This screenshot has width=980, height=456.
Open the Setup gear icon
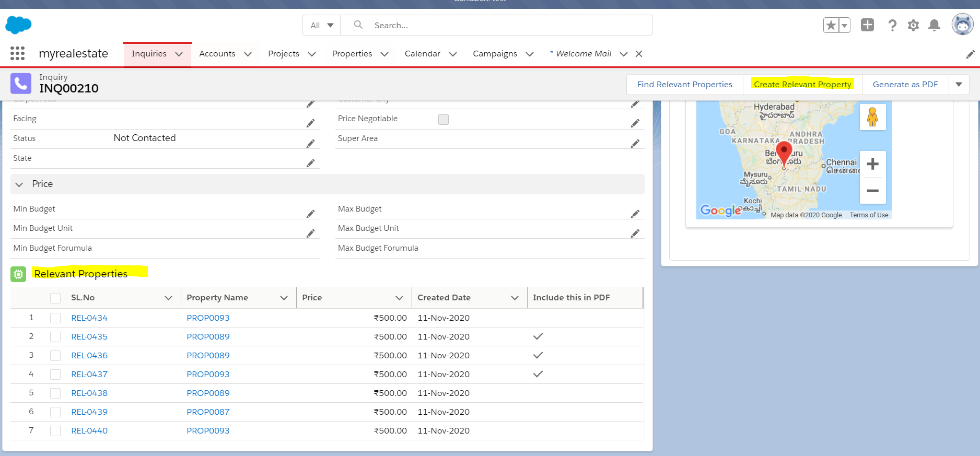[x=913, y=25]
